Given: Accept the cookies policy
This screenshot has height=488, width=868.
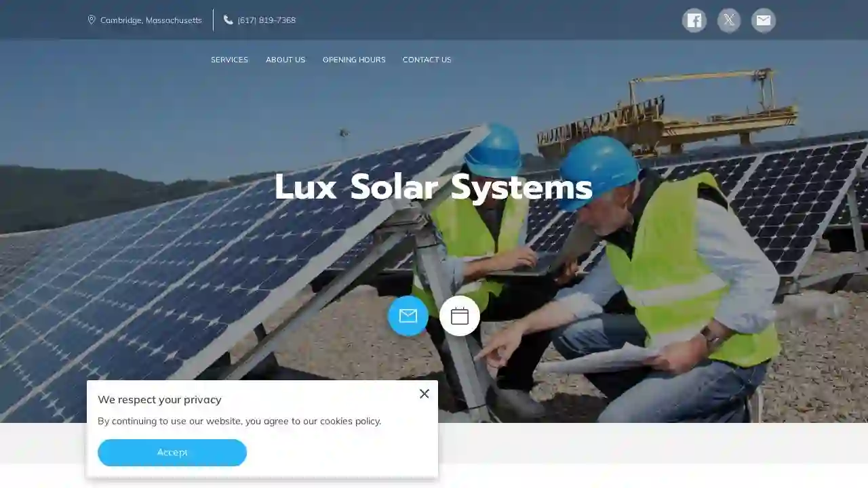Looking at the screenshot, I should tap(172, 453).
